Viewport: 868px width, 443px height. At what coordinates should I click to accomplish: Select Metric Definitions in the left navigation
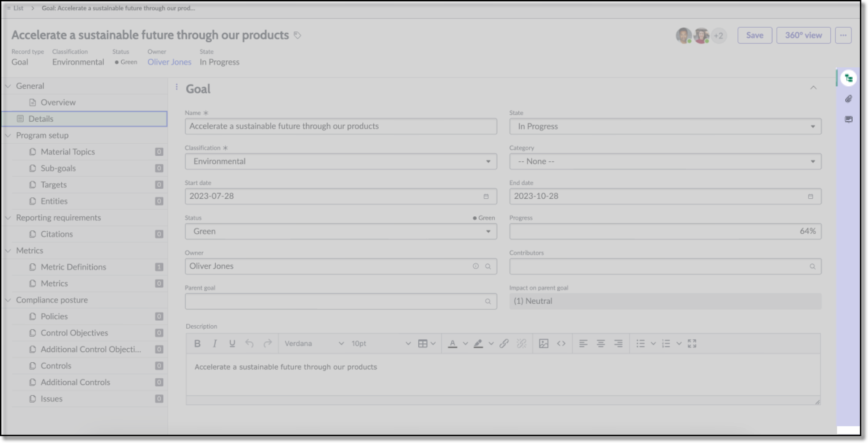[x=73, y=267]
